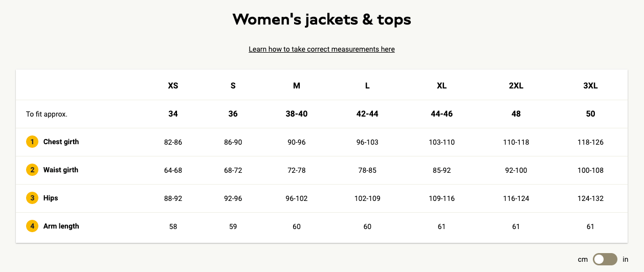Click the 'Chest girth' row label

click(x=61, y=142)
